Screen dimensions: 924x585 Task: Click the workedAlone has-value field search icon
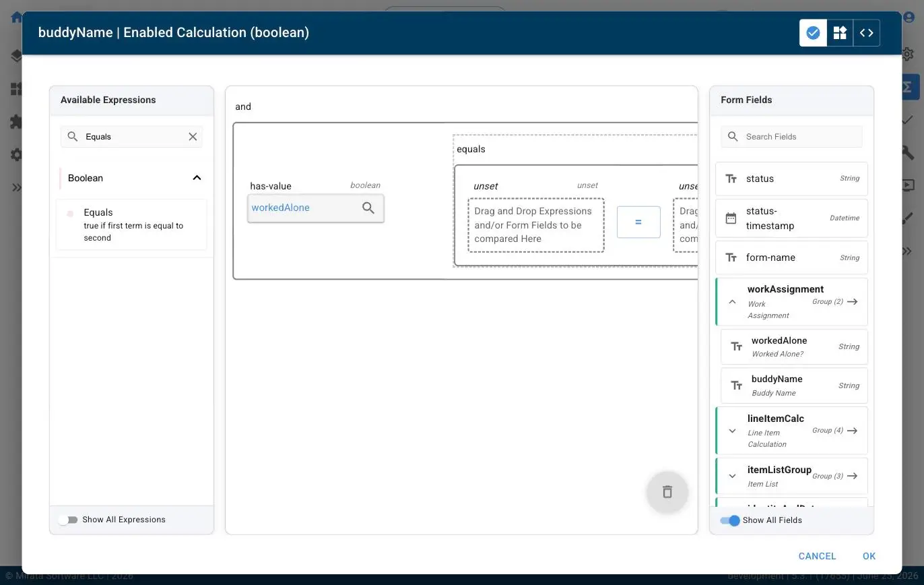tap(368, 208)
